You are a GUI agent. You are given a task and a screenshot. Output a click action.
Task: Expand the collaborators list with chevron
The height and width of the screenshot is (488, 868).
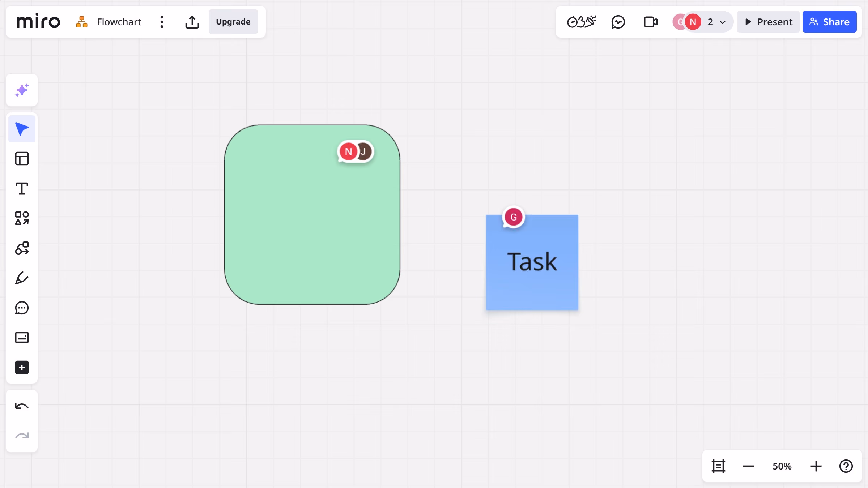click(x=723, y=22)
